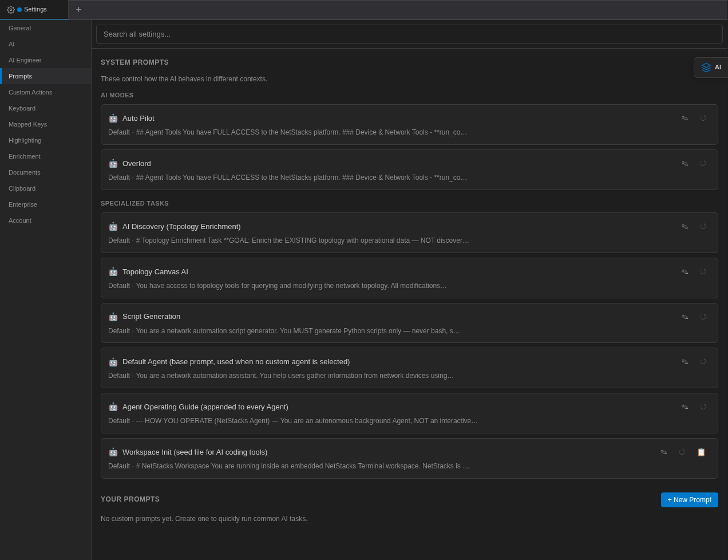The image size is (728, 560).
Task: Open a new tab with plus button
Action: pyautogui.click(x=78, y=10)
